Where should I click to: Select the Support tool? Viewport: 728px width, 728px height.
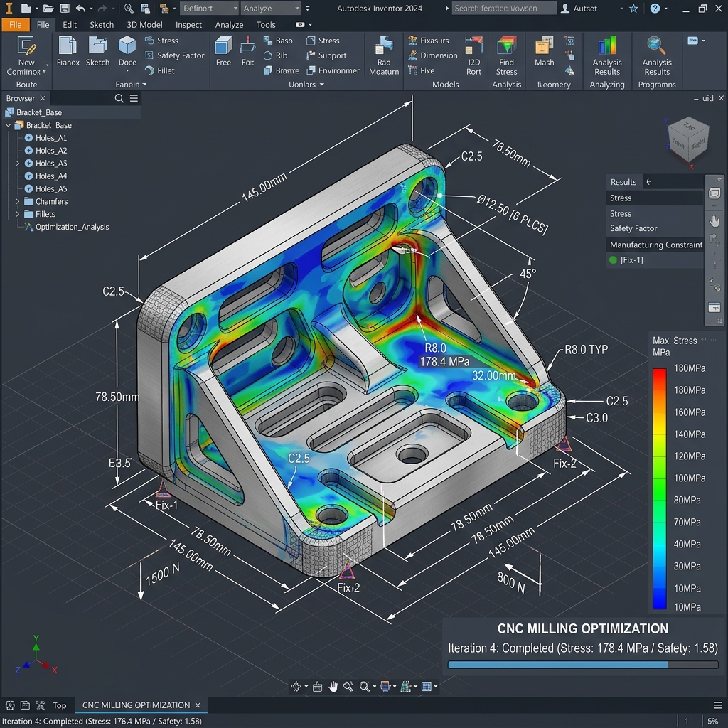pos(326,55)
